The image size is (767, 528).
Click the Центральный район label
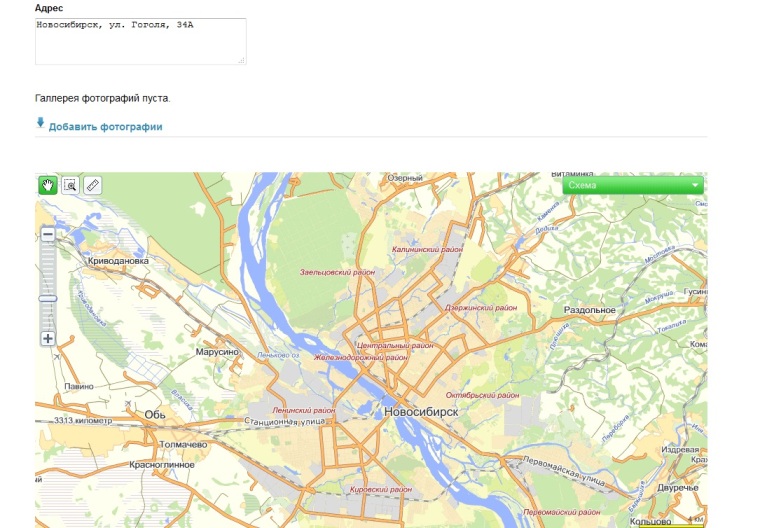click(395, 345)
